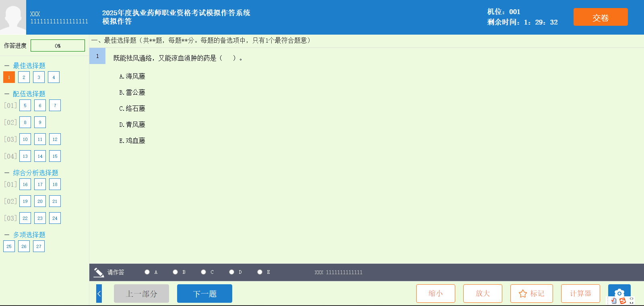644x306 pixels.
Task: Click the answer progress bar
Action: tap(58, 45)
